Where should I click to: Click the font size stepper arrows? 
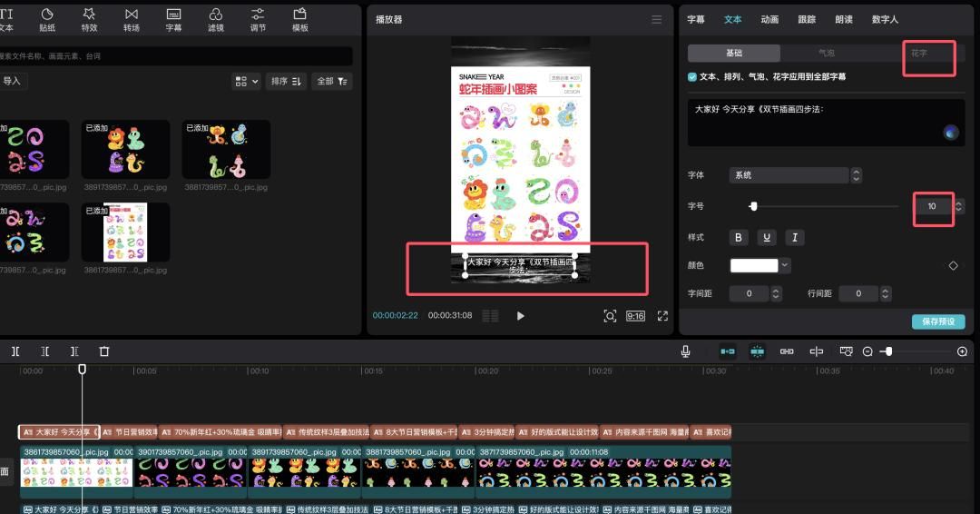(x=959, y=206)
